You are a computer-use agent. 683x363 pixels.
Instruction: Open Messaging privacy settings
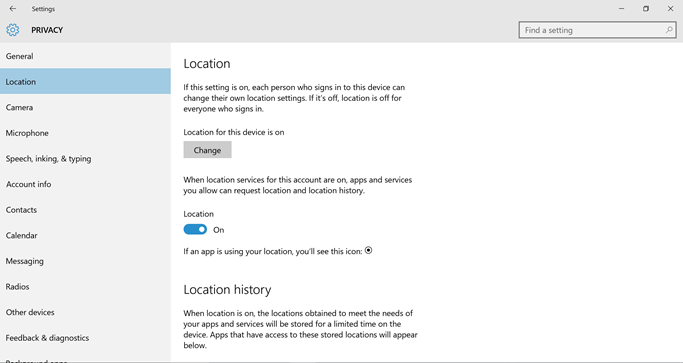click(x=85, y=261)
